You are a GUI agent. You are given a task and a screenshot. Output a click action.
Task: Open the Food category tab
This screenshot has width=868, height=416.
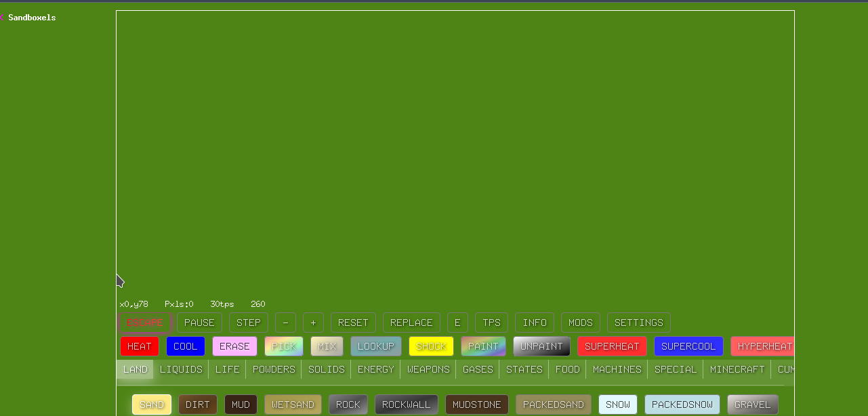click(568, 369)
